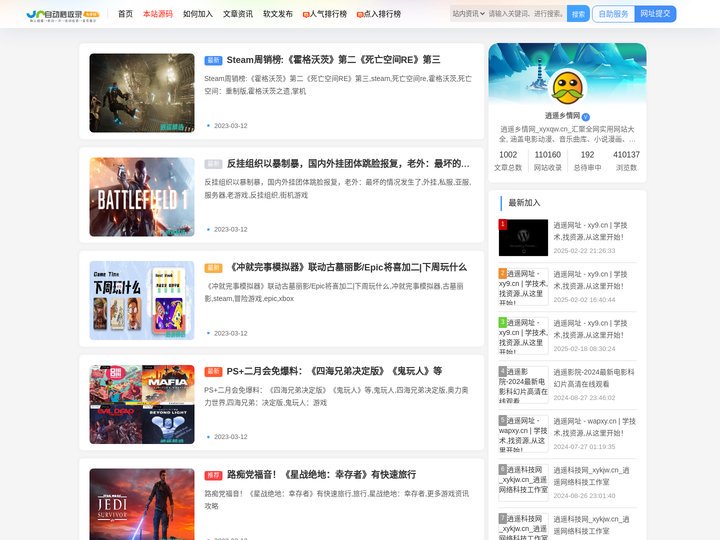
Task: Open the 软文发布 navigation item
Action: coord(278,14)
